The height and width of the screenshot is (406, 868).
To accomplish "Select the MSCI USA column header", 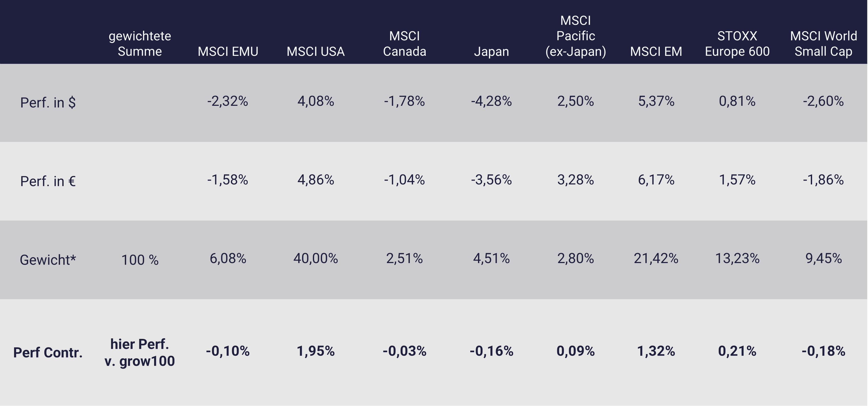I will (x=315, y=51).
